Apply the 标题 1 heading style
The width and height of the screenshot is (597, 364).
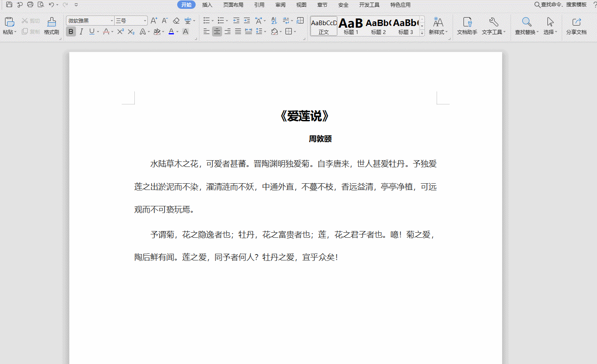pos(351,26)
